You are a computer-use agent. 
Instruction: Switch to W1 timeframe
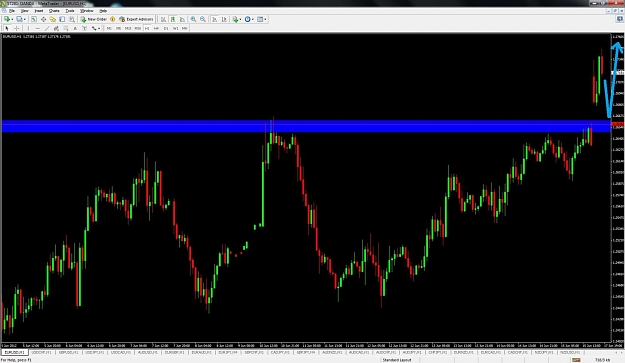(x=175, y=28)
